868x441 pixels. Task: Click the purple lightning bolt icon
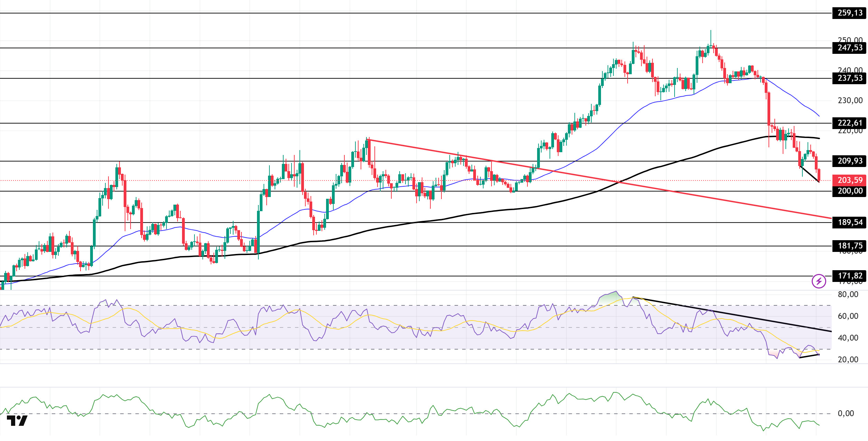pos(819,281)
